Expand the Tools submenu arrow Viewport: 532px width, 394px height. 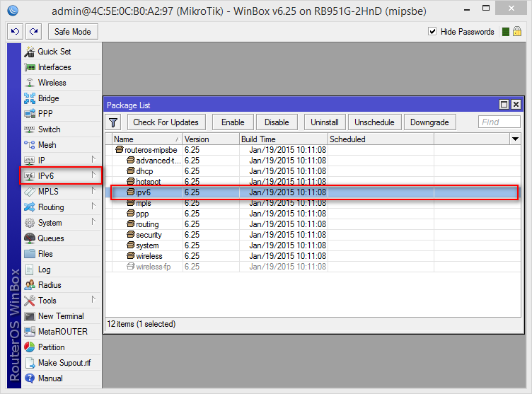coord(93,300)
